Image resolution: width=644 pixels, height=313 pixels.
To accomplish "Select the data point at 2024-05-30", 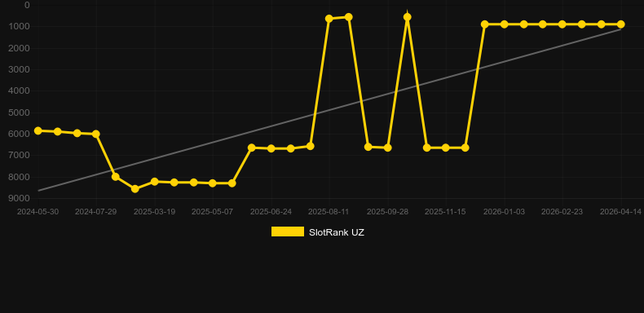I will [x=38, y=130].
